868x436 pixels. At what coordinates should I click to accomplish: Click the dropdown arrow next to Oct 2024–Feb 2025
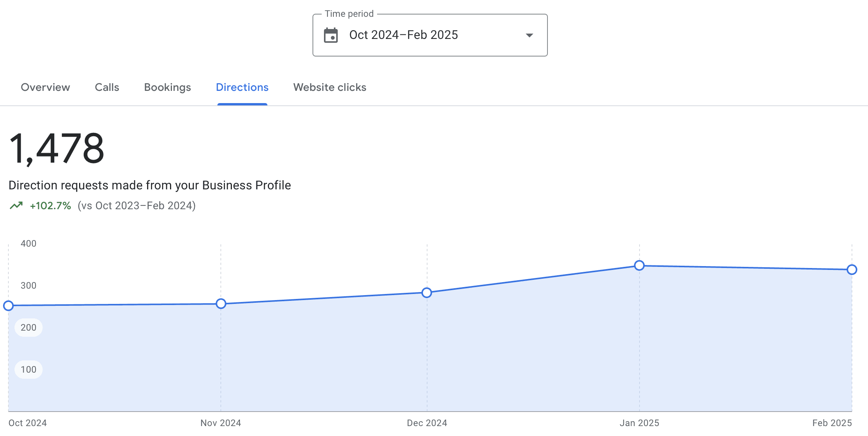[529, 35]
